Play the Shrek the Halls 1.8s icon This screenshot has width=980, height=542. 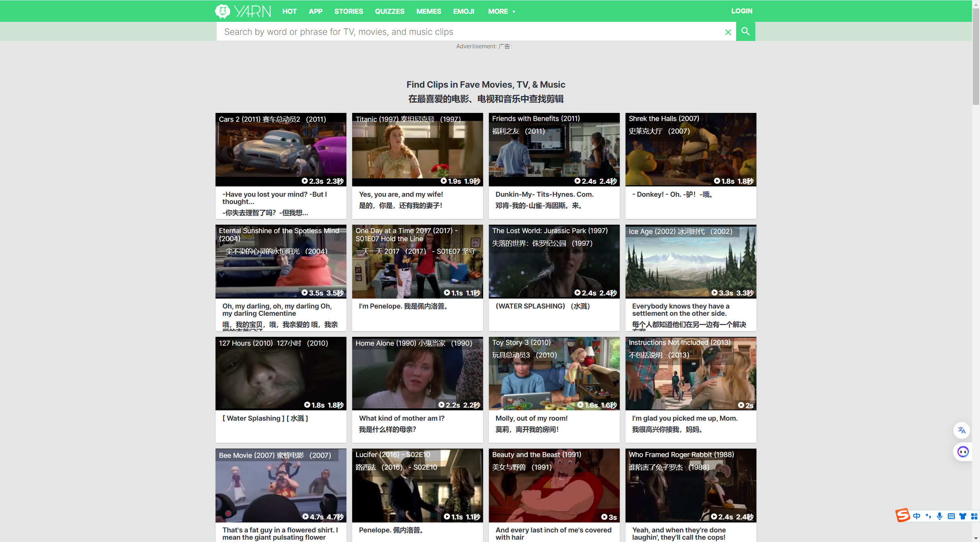[717, 181]
